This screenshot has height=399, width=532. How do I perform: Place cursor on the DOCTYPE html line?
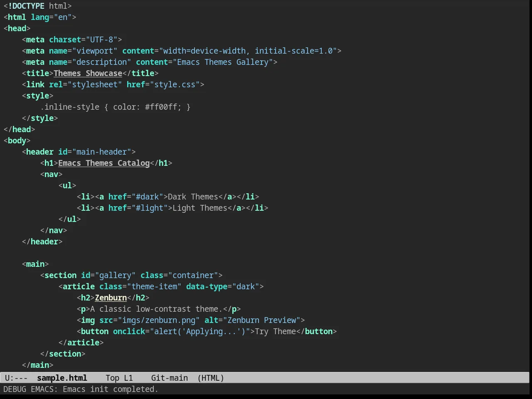(x=38, y=6)
